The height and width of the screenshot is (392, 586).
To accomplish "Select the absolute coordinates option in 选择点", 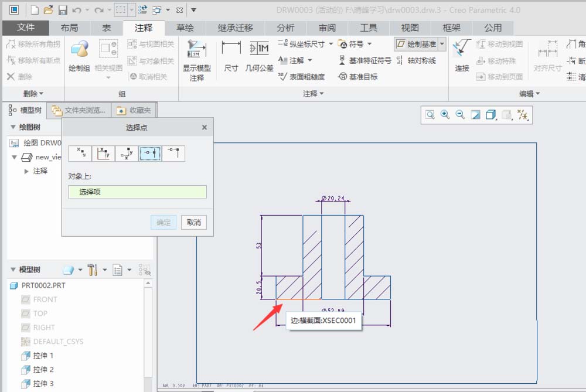I will (104, 153).
